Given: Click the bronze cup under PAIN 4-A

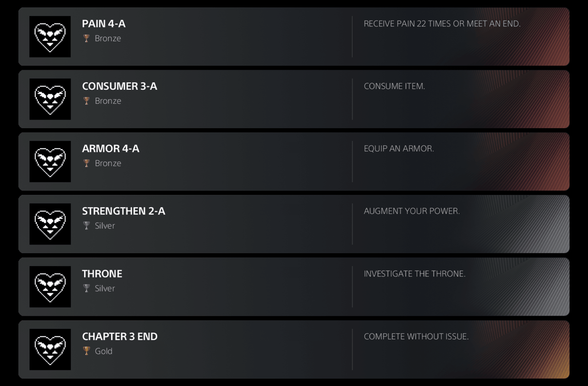Looking at the screenshot, I should click(86, 38).
